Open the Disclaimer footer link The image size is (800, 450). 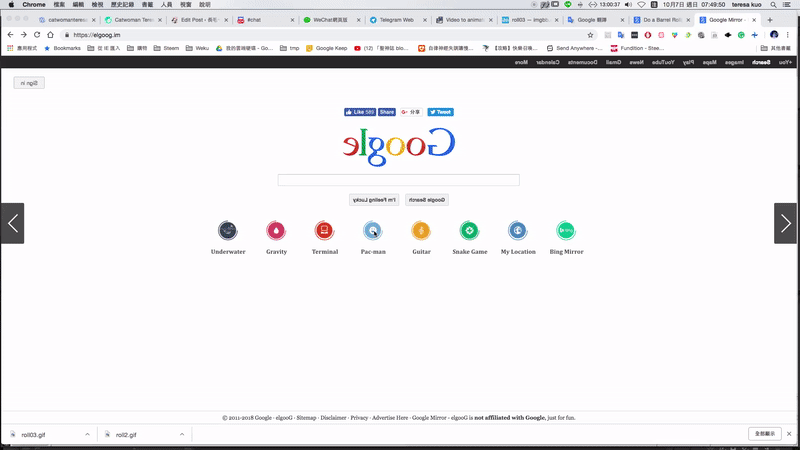click(333, 417)
